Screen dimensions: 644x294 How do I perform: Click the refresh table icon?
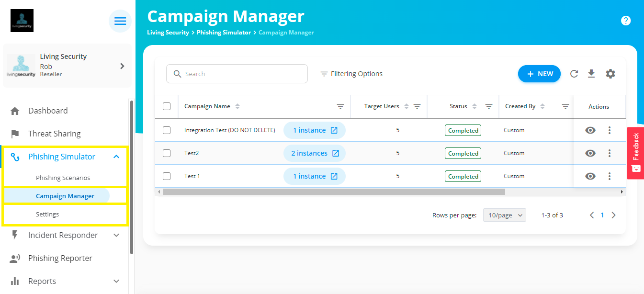[574, 74]
